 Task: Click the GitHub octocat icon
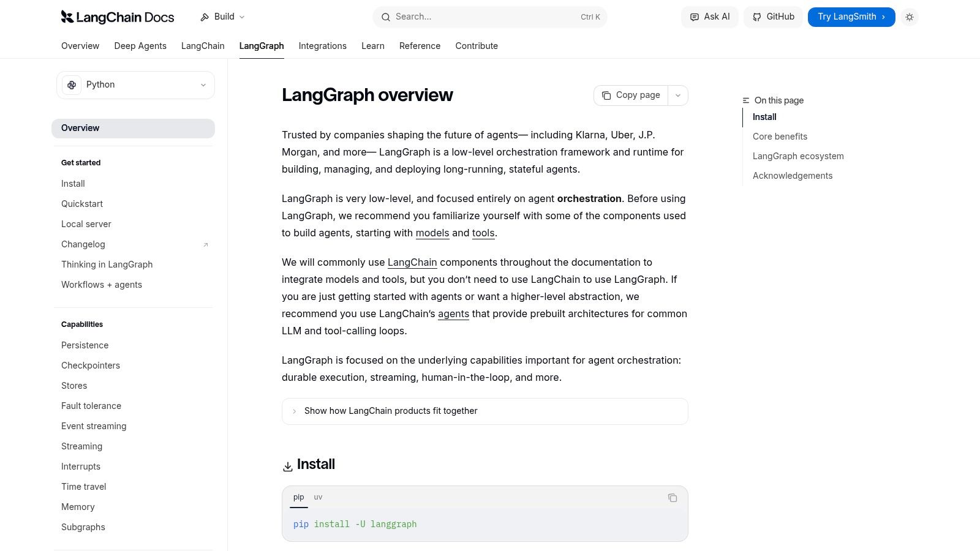(757, 17)
